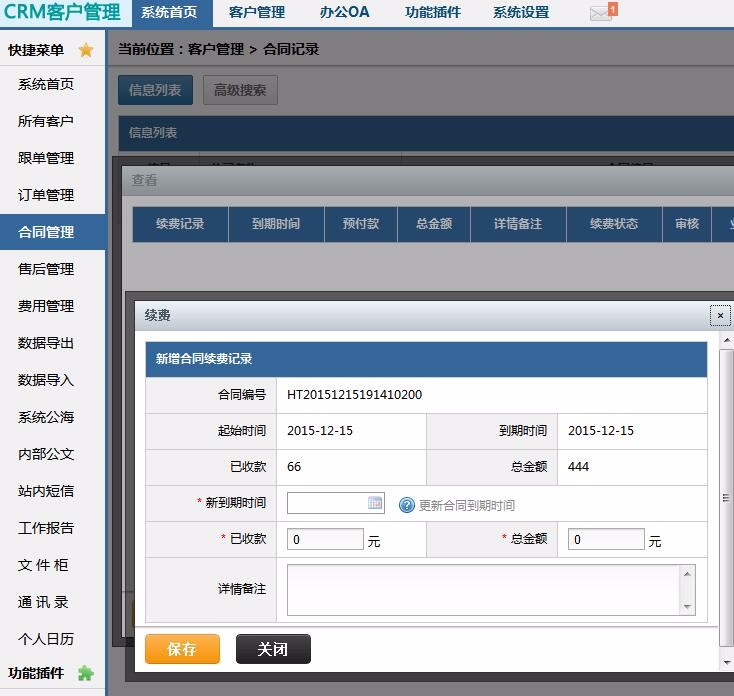Switch to the 高级搜索 tab

[240, 90]
